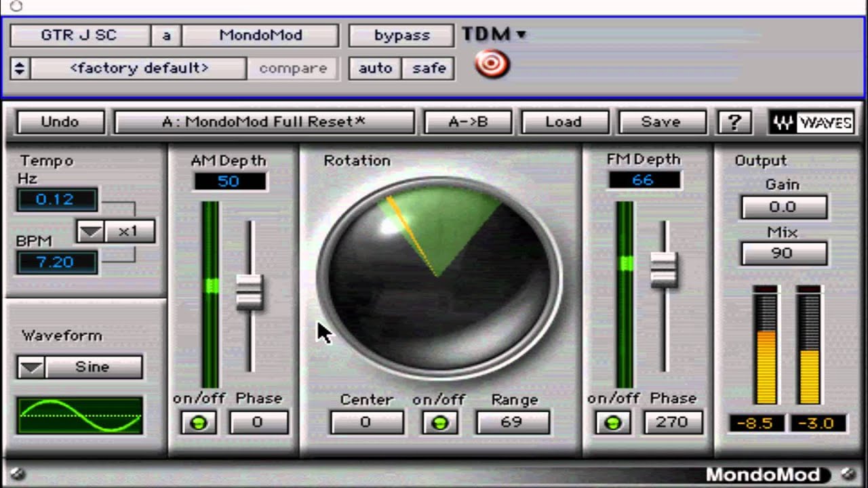Image resolution: width=868 pixels, height=488 pixels.
Task: Click the Rotation Range value field 69
Action: click(512, 424)
